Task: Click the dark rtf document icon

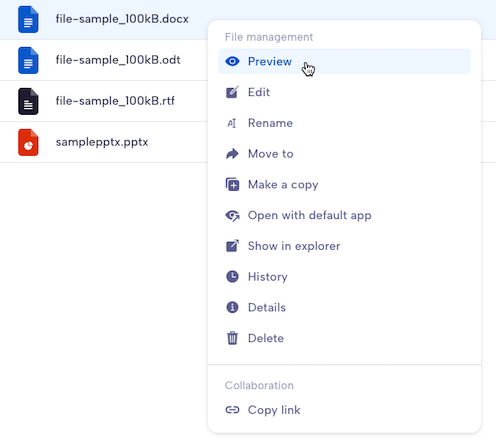Action: click(28, 101)
